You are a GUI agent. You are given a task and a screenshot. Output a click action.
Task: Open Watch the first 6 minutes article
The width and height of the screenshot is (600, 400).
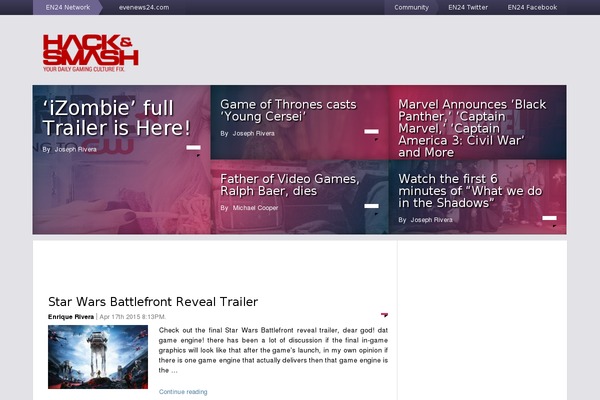(x=470, y=191)
